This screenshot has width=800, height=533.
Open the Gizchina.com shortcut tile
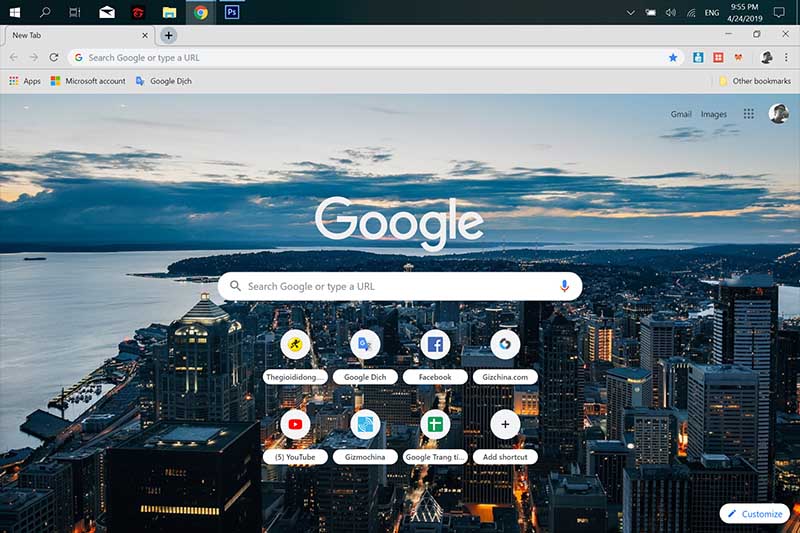(505, 357)
